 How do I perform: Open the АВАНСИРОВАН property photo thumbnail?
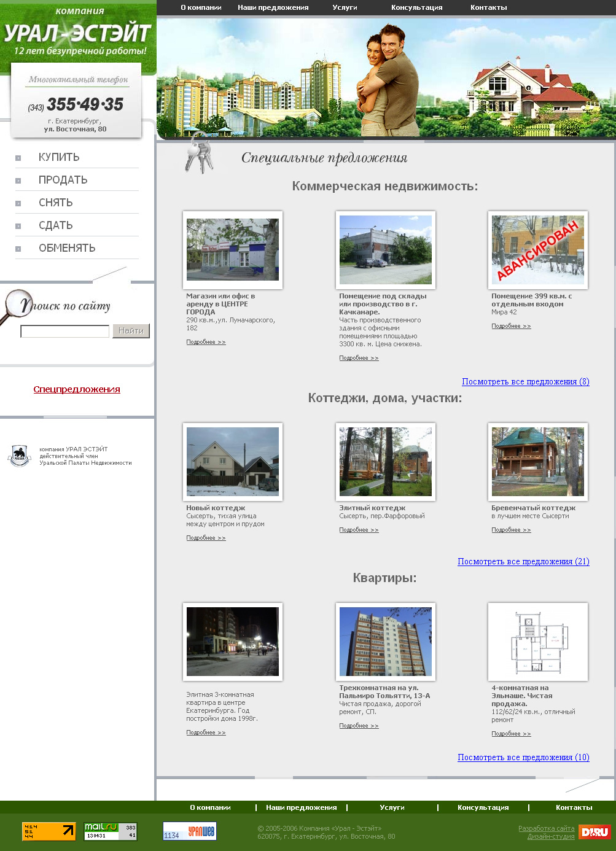pos(538,250)
